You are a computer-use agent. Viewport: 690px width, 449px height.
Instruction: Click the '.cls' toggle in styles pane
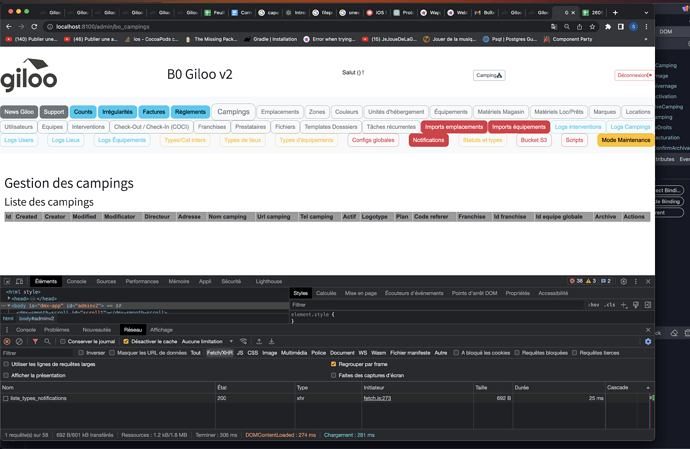point(609,305)
